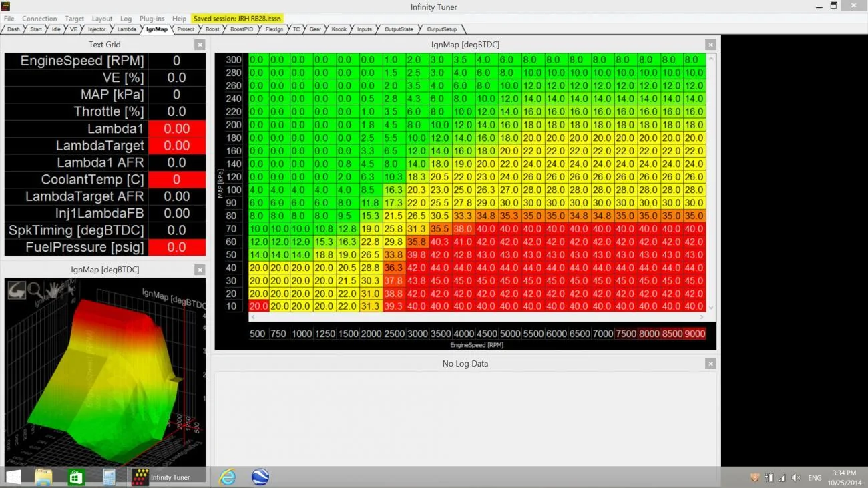The height and width of the screenshot is (488, 868).
Task: Switch to the Inputs tab
Action: pos(365,29)
